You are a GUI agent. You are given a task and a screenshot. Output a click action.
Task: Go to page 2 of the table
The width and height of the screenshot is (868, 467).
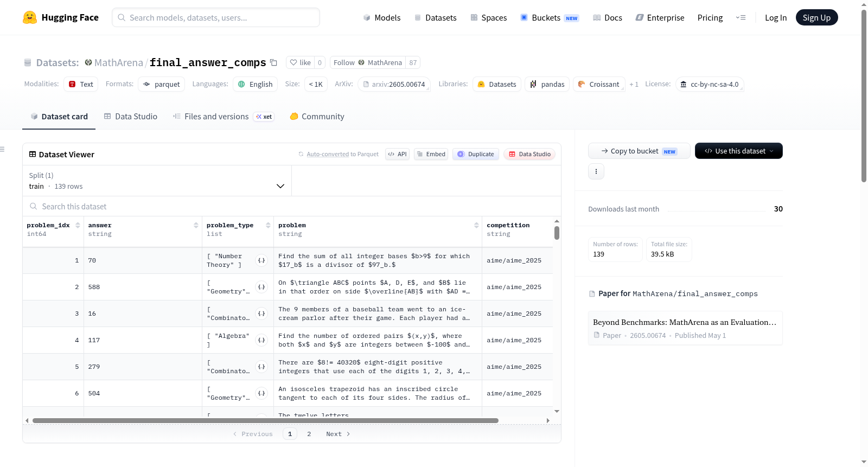pos(309,434)
